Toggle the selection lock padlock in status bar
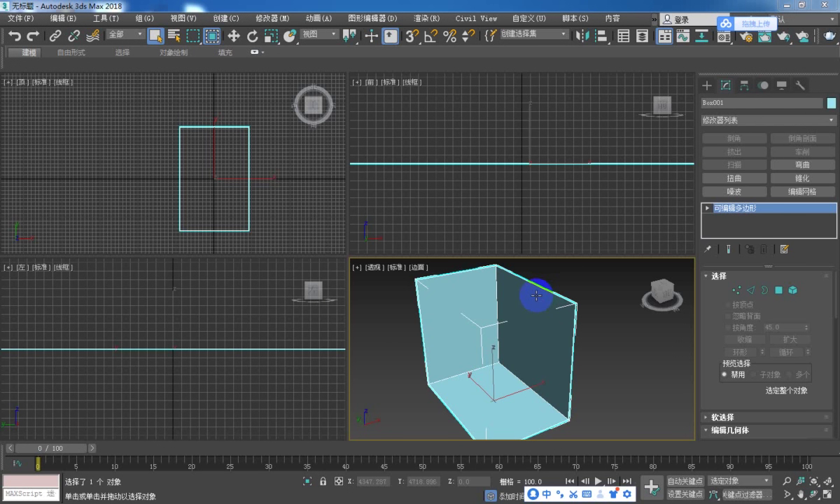Image resolution: width=840 pixels, height=504 pixels. click(x=323, y=482)
